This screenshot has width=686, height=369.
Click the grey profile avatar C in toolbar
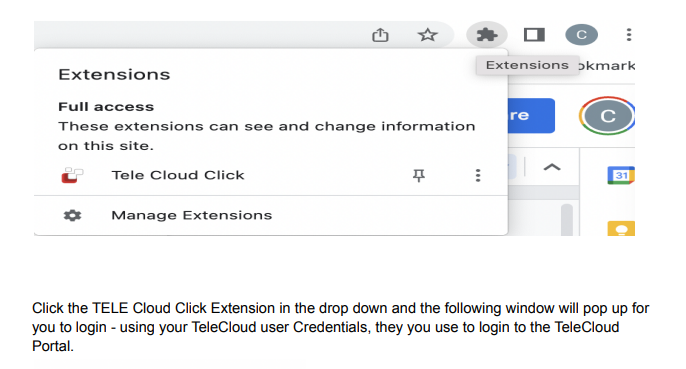click(x=581, y=35)
